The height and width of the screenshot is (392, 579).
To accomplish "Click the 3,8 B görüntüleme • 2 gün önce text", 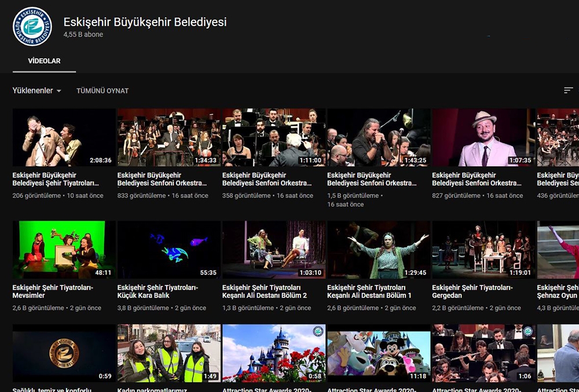I will pos(162,308).
